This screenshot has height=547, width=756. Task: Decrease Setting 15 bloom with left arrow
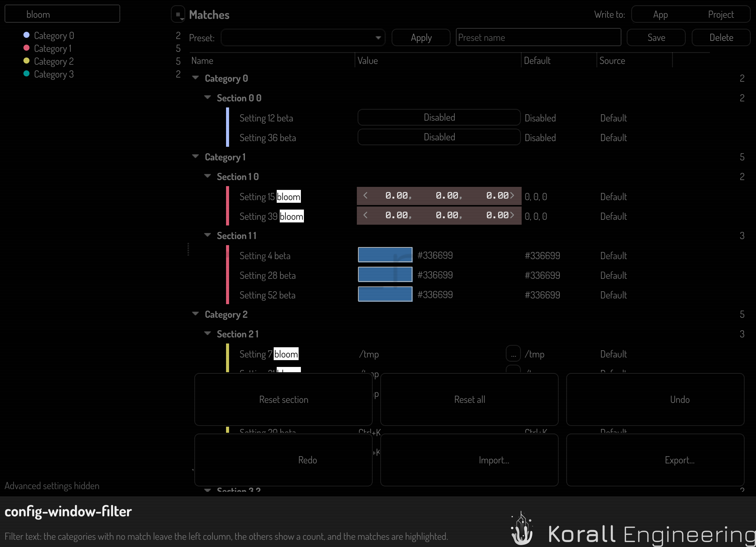click(x=366, y=196)
